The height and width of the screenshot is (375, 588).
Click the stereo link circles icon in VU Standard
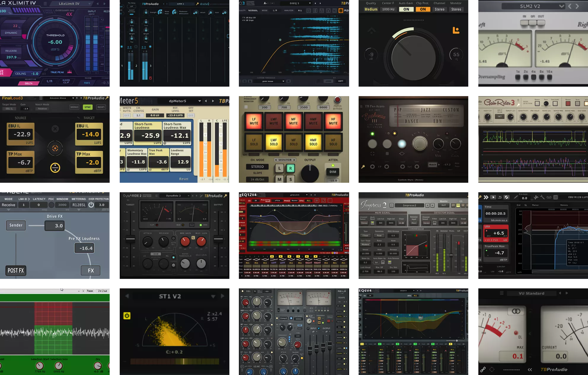(516, 311)
